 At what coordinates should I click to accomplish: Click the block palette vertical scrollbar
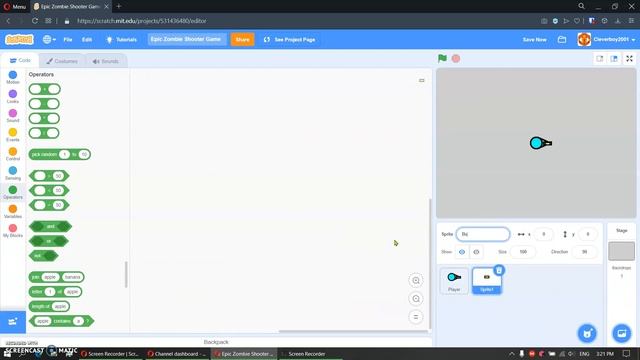tap(126, 274)
